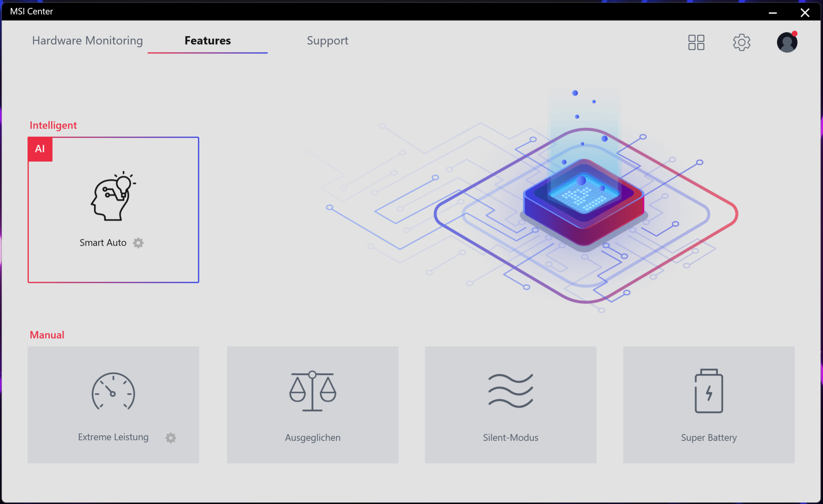This screenshot has height=504, width=823.
Task: Click the speedometer performance icon
Action: coord(113,392)
